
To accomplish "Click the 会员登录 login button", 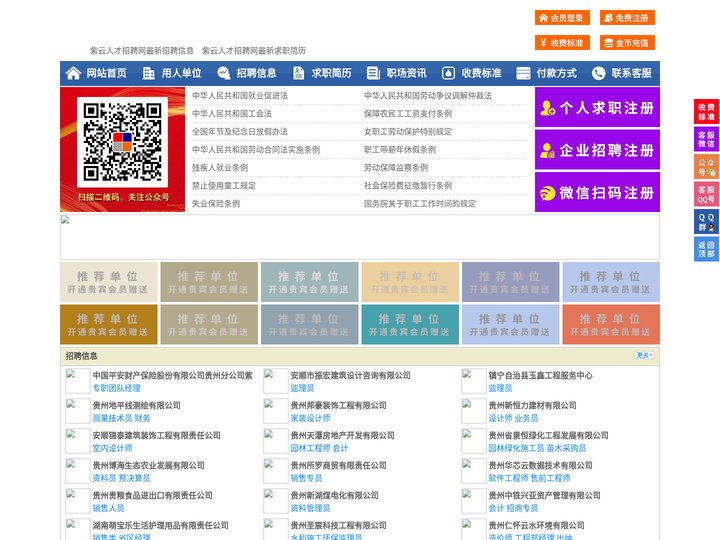I will click(x=562, y=18).
